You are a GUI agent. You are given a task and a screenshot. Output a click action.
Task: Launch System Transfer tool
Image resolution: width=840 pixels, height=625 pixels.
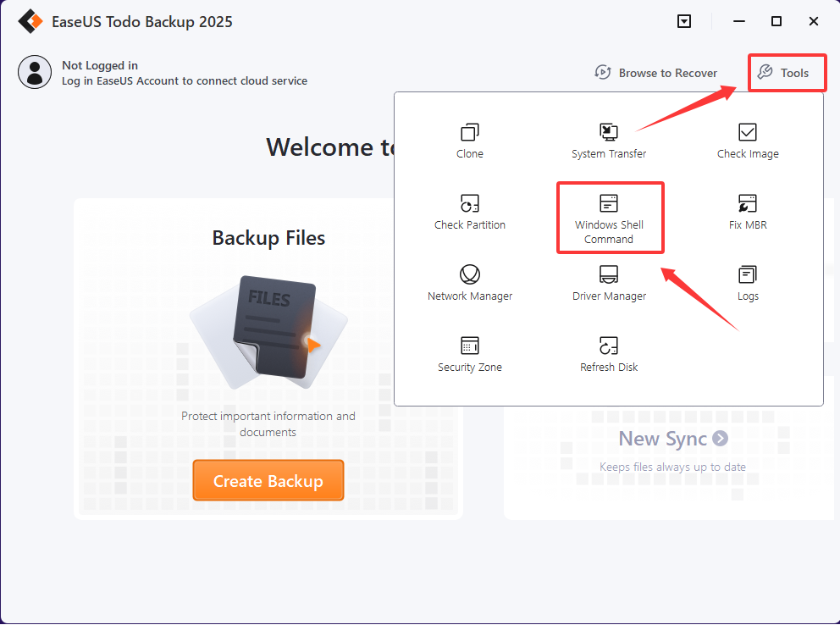pyautogui.click(x=609, y=141)
